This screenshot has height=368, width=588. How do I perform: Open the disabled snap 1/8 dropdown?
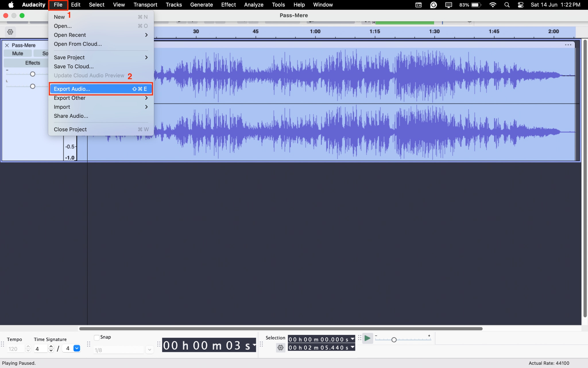tap(149, 350)
